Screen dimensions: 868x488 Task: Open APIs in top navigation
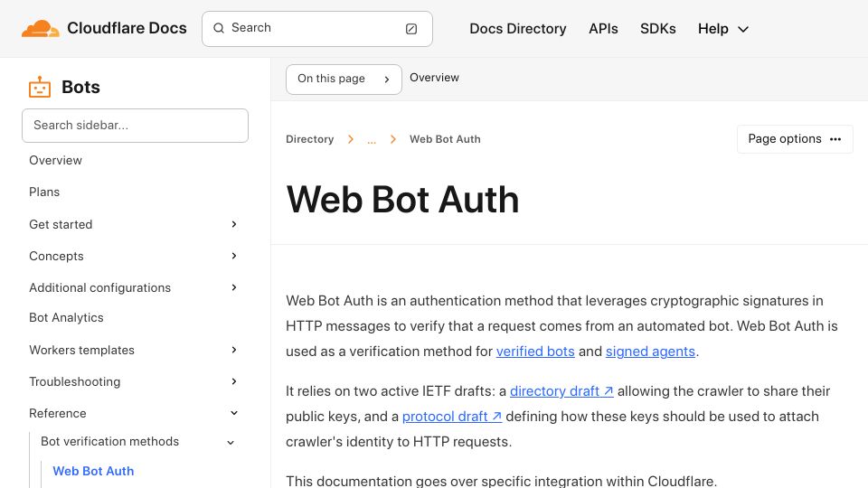pyautogui.click(x=603, y=29)
